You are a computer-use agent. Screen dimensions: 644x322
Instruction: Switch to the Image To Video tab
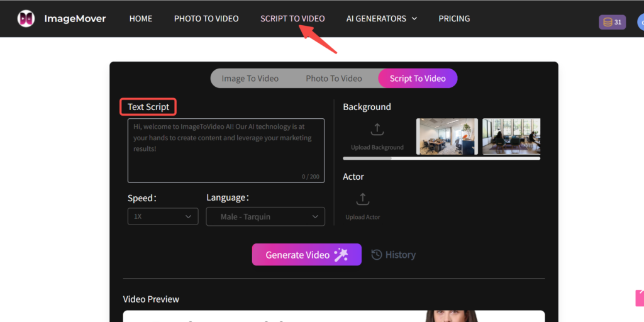[x=250, y=79]
